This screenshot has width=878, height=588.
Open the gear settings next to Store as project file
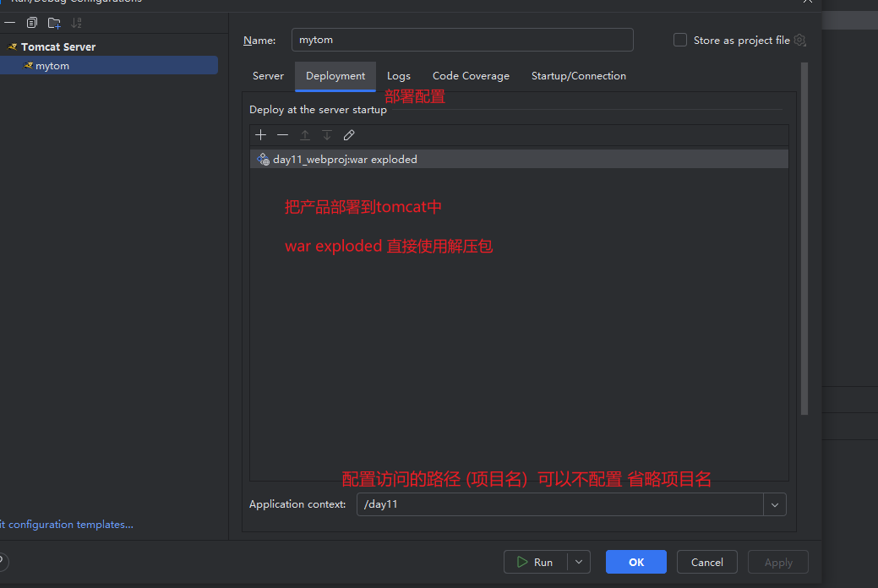(800, 41)
